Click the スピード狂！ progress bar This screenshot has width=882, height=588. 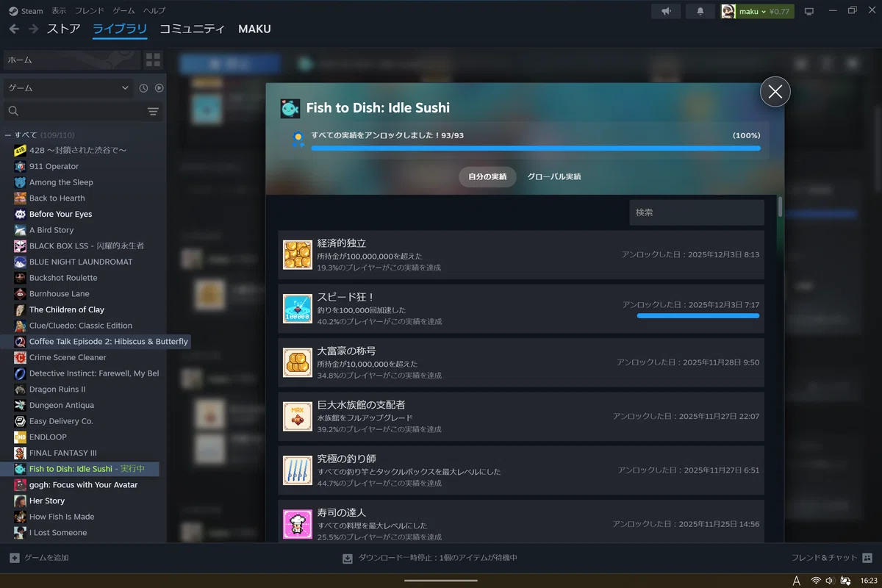point(698,316)
